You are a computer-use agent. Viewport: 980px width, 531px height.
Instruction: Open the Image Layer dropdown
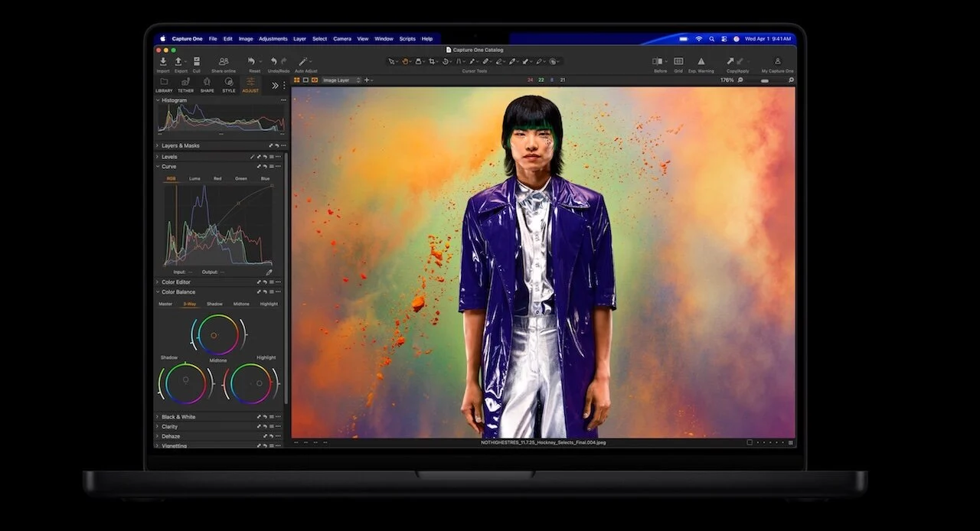point(341,80)
